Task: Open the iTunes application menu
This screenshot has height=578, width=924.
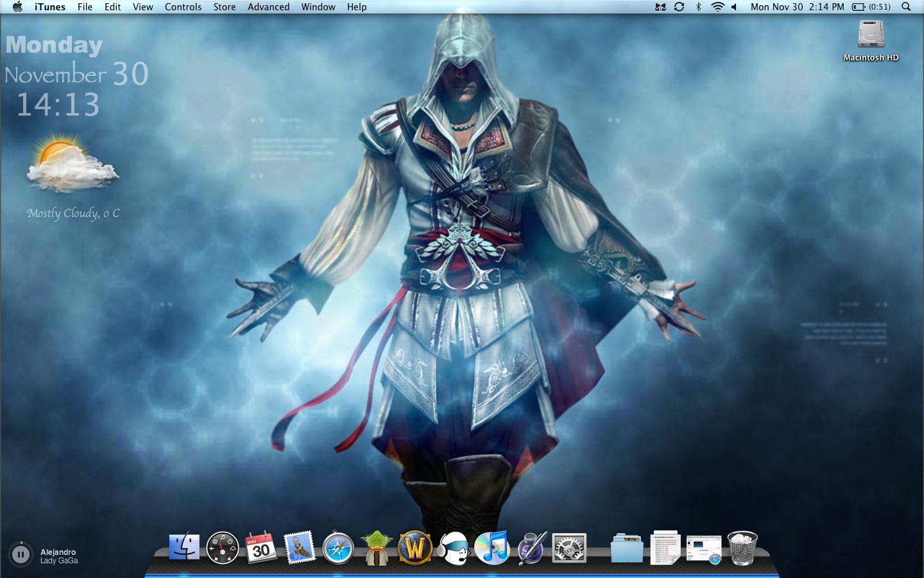Action: pos(50,7)
